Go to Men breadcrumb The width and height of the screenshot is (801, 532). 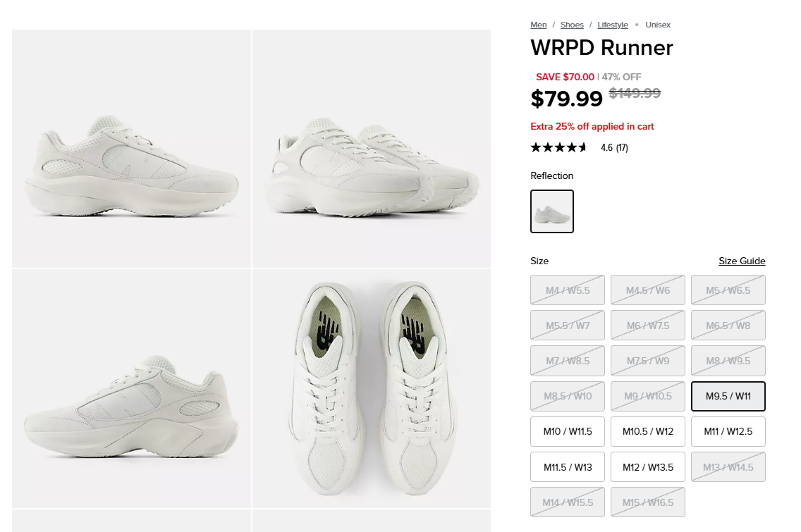click(x=539, y=25)
